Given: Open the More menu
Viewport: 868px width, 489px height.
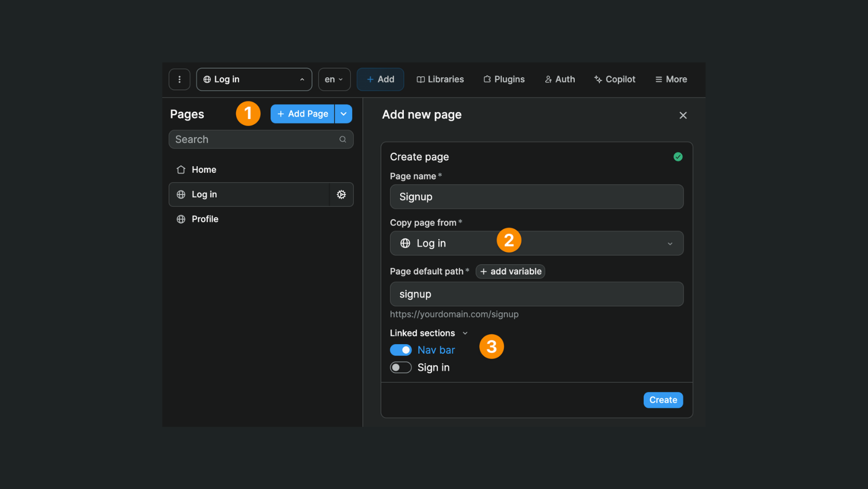Looking at the screenshot, I should click(x=671, y=79).
